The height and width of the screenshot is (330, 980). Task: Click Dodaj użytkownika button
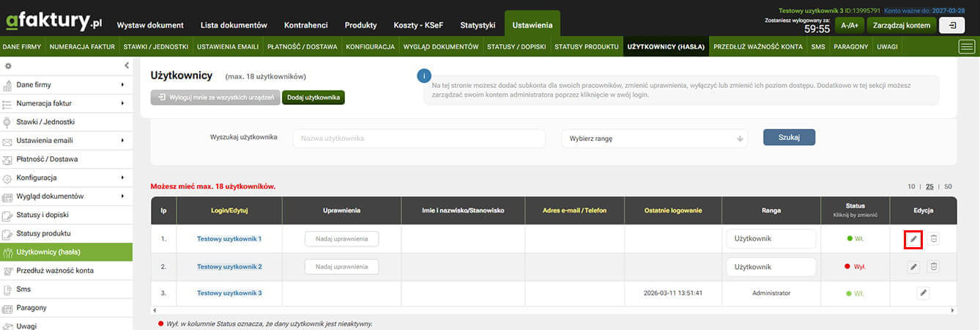point(313,98)
